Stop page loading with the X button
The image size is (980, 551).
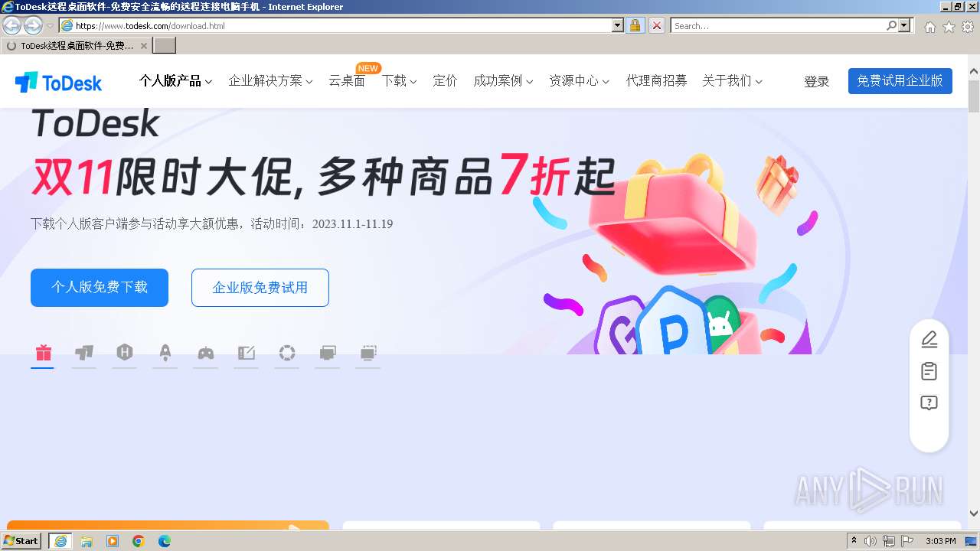click(656, 25)
